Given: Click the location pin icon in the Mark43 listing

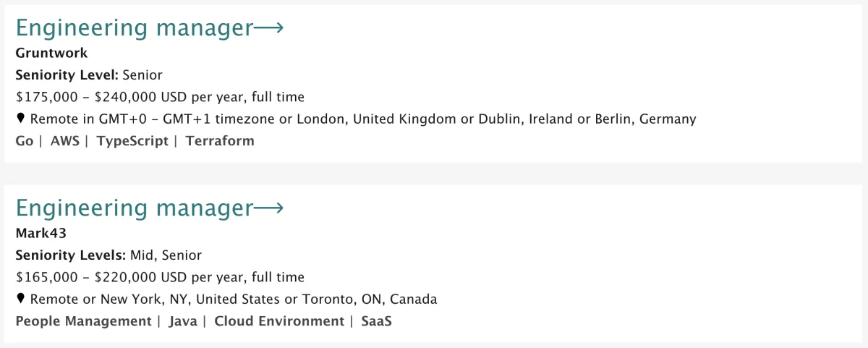Looking at the screenshot, I should tap(20, 299).
